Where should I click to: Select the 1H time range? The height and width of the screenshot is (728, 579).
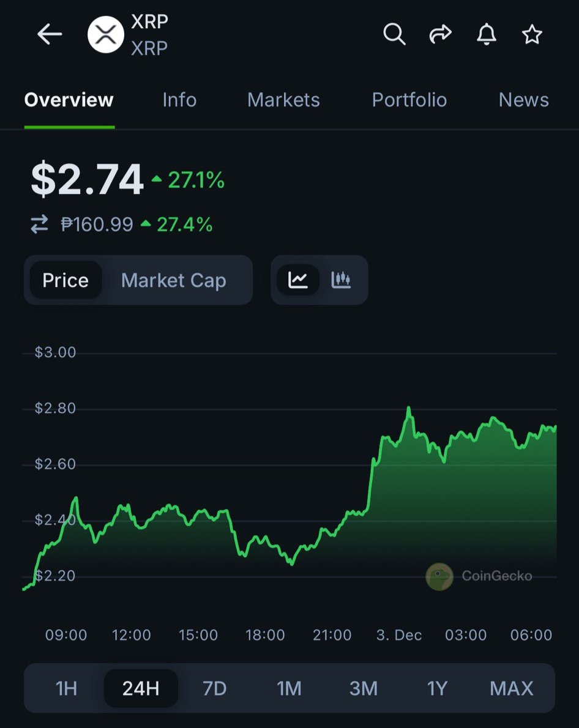tap(66, 689)
